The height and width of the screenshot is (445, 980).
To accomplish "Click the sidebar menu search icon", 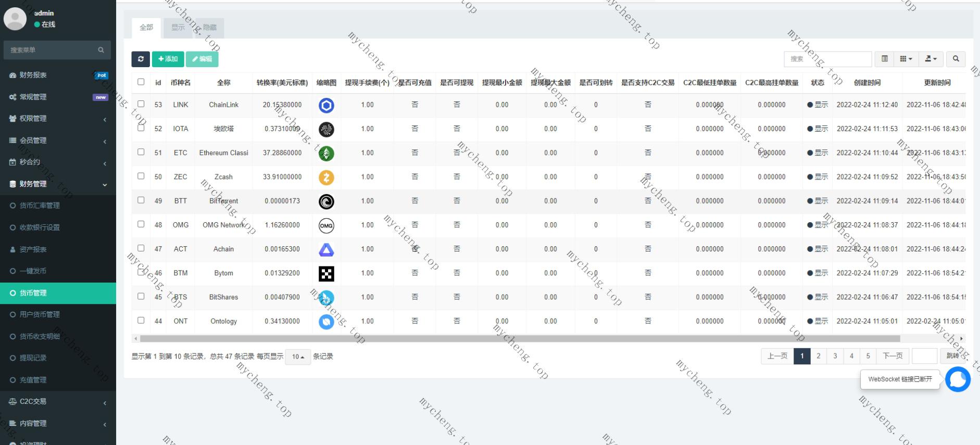I will point(101,50).
